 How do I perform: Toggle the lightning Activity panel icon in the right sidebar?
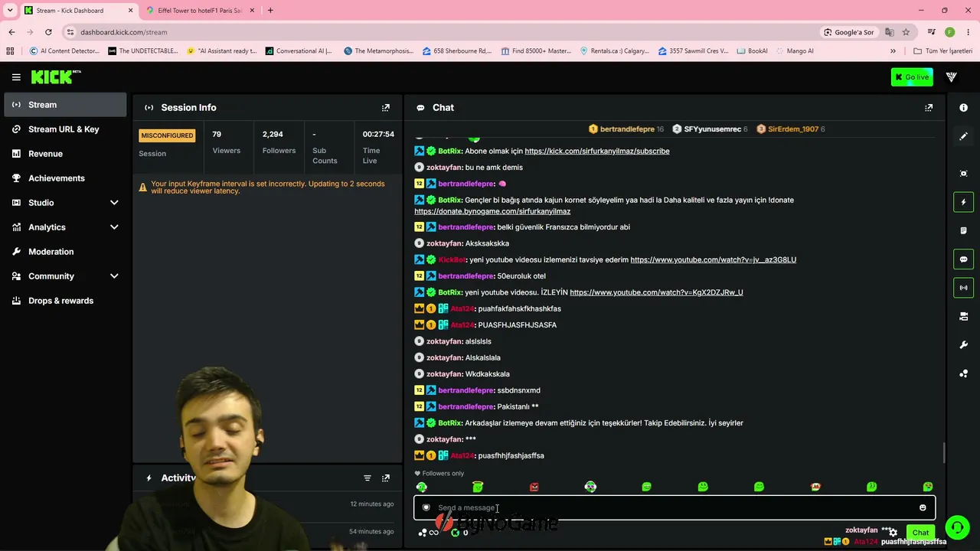pos(963,202)
